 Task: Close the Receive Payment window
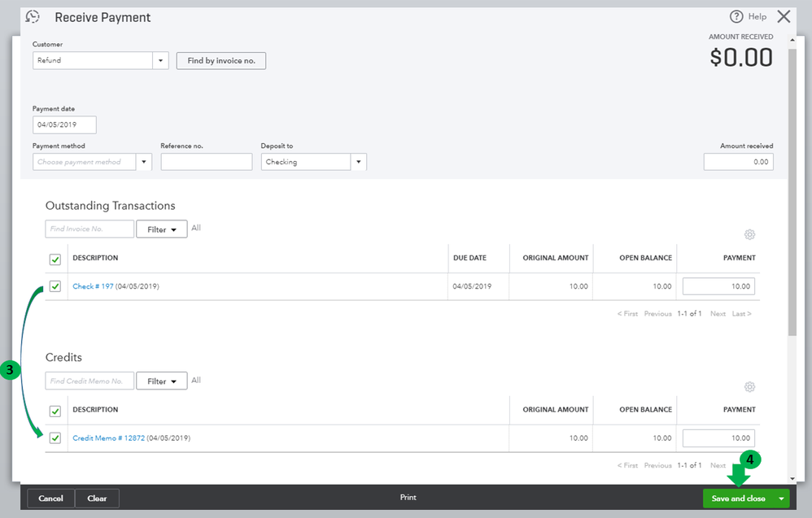[784, 16]
